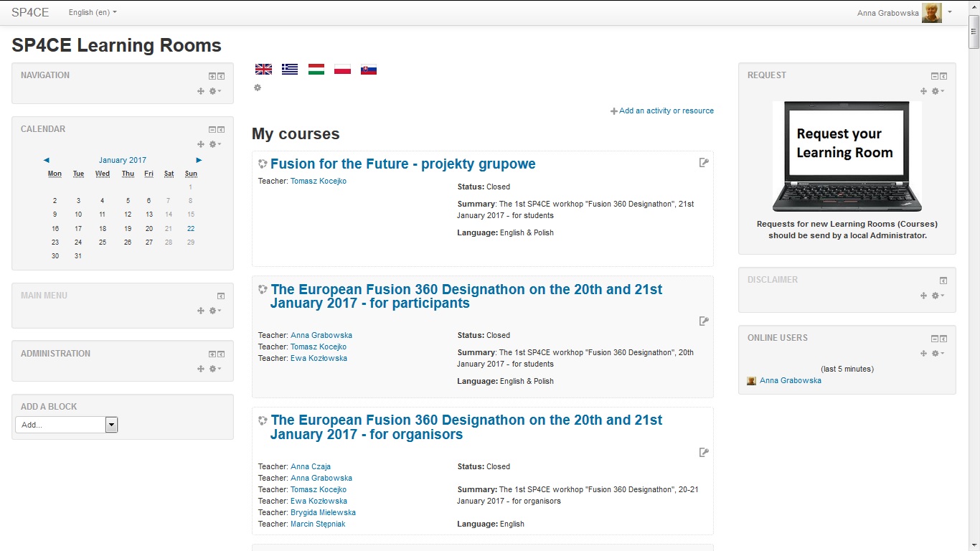Viewport: 980px width, 551px height.
Task: Click the move icon in Administration block
Action: pyautogui.click(x=201, y=369)
